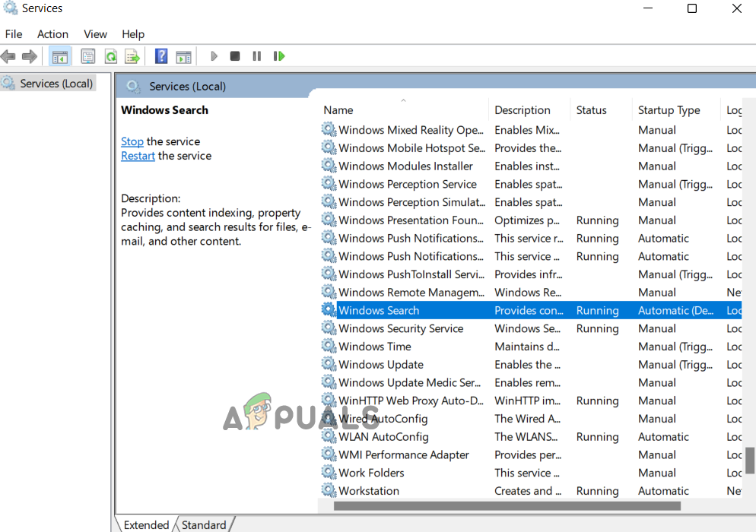Toggle Show/Hide Console Tree toolbar icon
Screen dimensions: 756x532
tap(59, 56)
